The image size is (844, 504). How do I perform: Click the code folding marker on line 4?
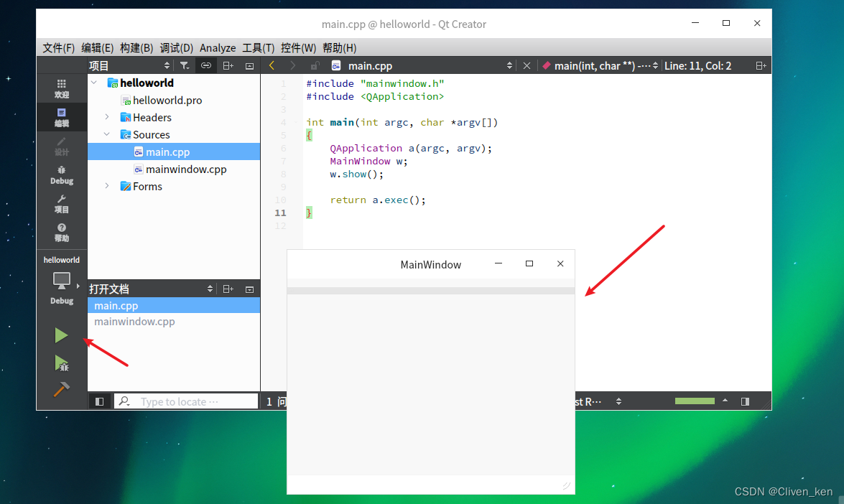pyautogui.click(x=296, y=122)
